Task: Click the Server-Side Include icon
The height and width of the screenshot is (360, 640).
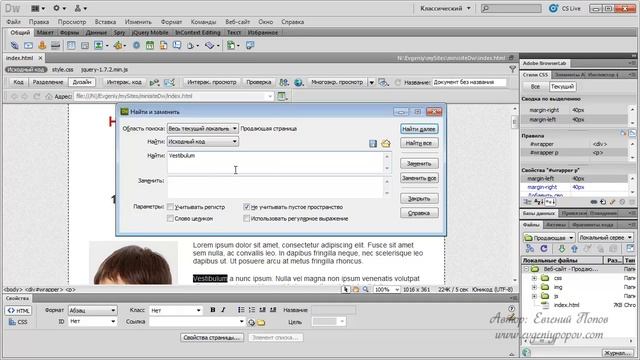Action: pos(163,45)
